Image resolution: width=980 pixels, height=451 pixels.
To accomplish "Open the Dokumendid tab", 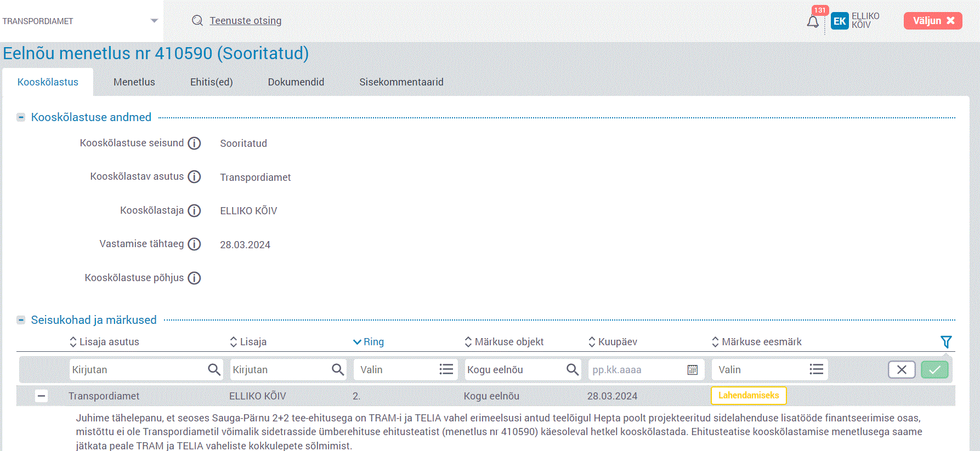I will coord(296,82).
